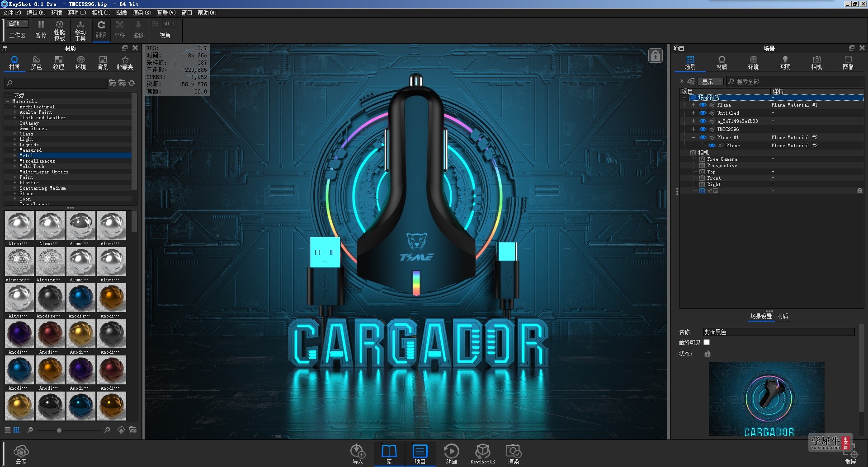
Task: Select the Plastic material category
Action: 29,182
